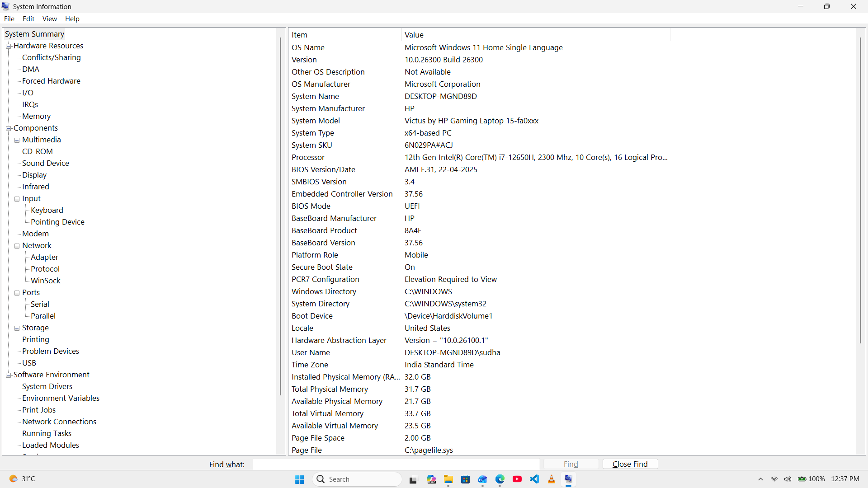Click the Item column header
This screenshot has height=488, width=868.
[345, 35]
